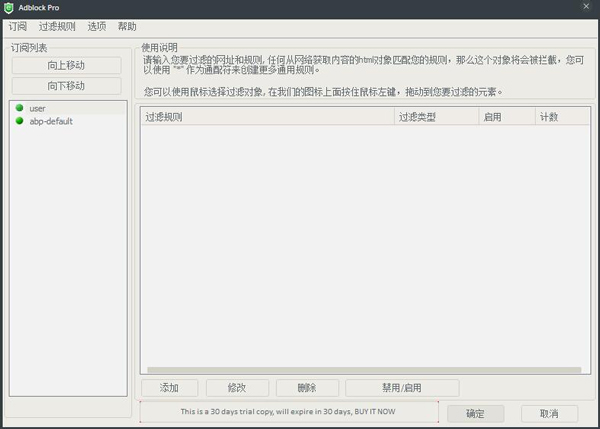Open the 过滤规则 menu

tap(57, 26)
